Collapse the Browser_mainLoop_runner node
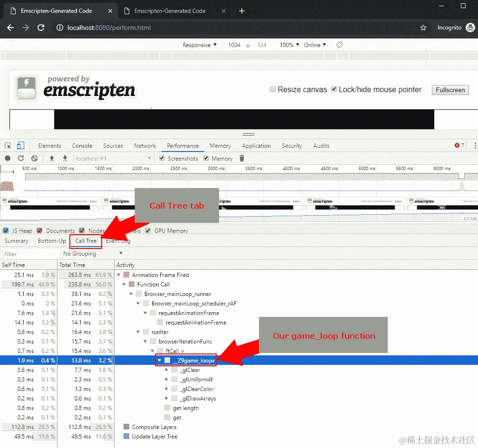The width and height of the screenshot is (478, 448). tap(131, 294)
